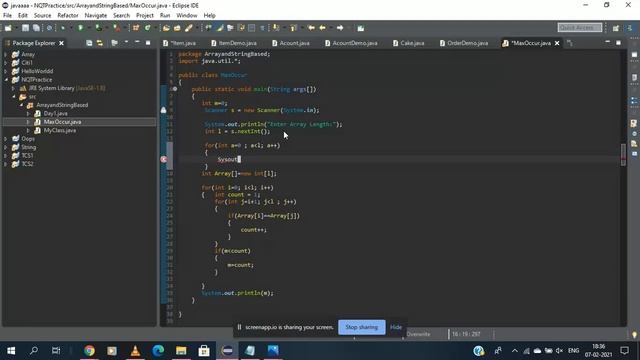The image size is (640, 360).
Task: Click the Next Annotation toolbar icon
Action: (276, 28)
